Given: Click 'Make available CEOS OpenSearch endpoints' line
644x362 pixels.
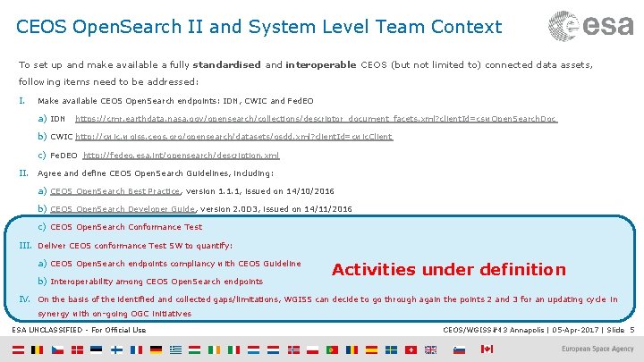Looking at the screenshot, I should pyautogui.click(x=175, y=101).
